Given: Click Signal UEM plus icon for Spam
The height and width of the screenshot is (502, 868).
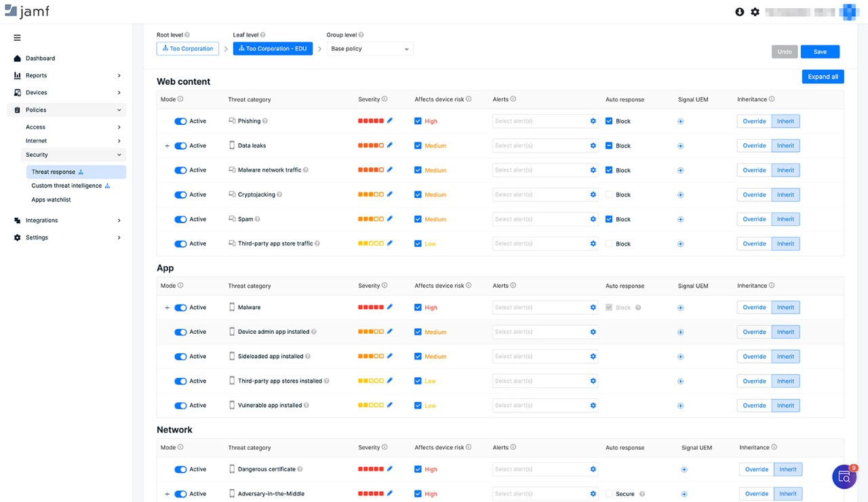Looking at the screenshot, I should [681, 220].
